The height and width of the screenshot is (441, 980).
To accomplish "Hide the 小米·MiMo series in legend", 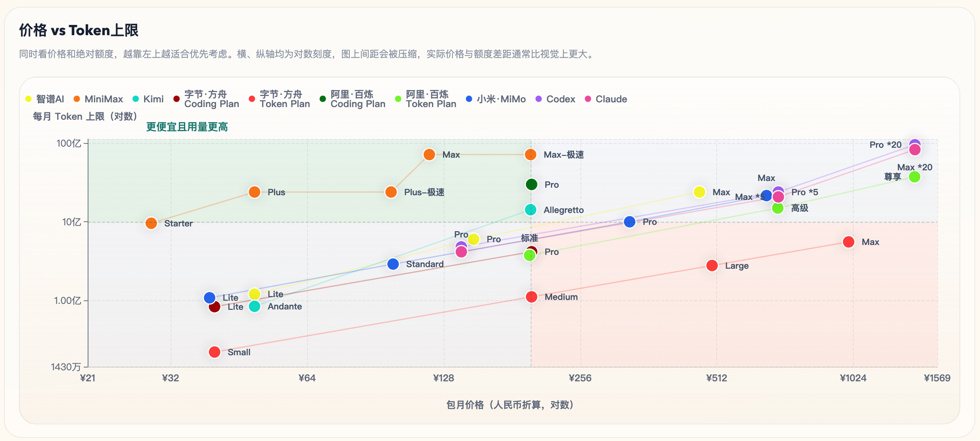I will point(496,99).
